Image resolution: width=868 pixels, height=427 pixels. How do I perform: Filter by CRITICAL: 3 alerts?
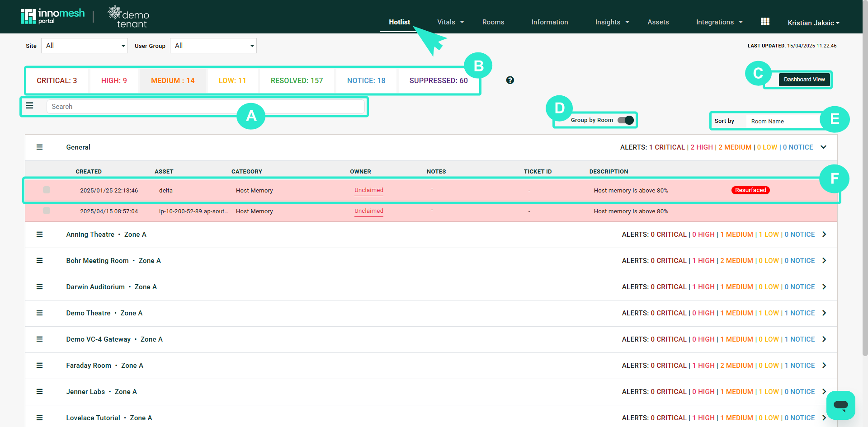pyautogui.click(x=57, y=80)
